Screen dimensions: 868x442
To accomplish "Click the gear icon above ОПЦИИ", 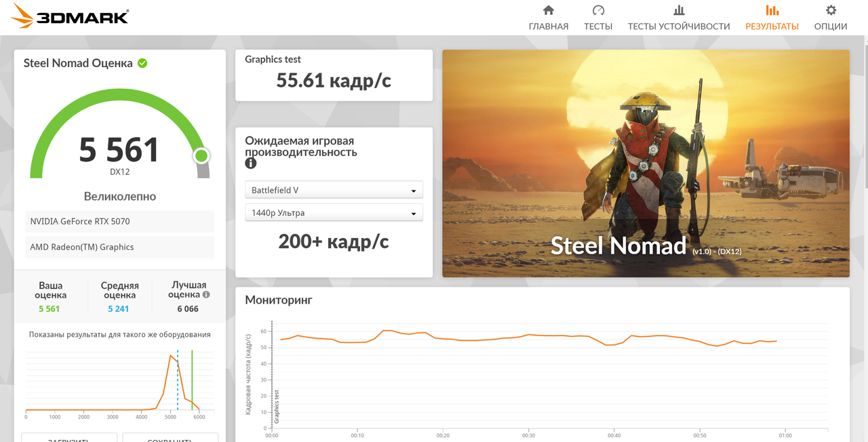I will click(x=831, y=10).
